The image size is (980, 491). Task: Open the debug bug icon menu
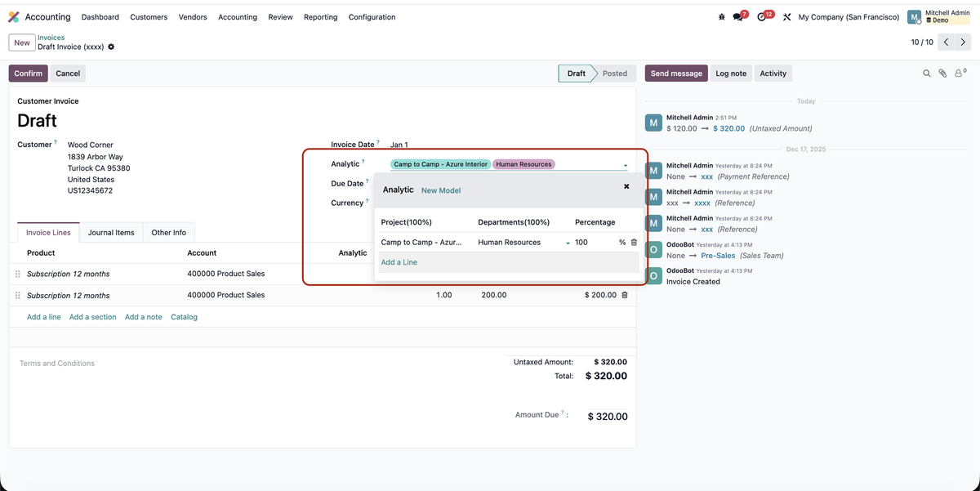pos(721,17)
